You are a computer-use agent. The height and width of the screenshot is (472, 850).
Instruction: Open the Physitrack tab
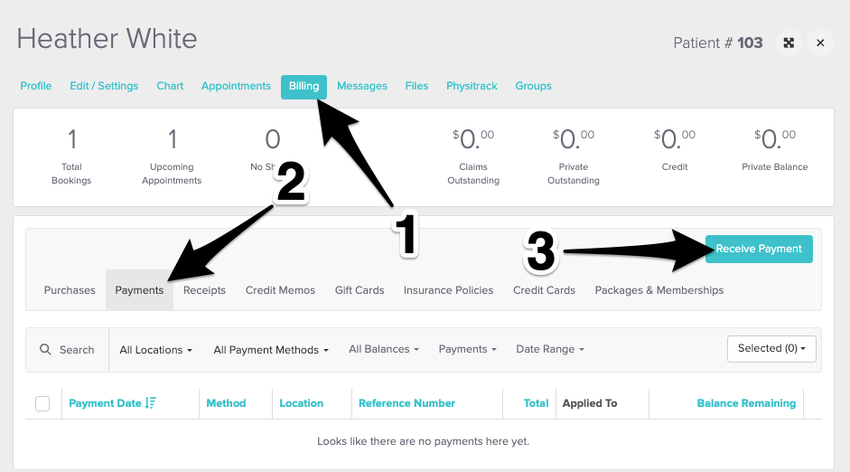click(x=472, y=86)
